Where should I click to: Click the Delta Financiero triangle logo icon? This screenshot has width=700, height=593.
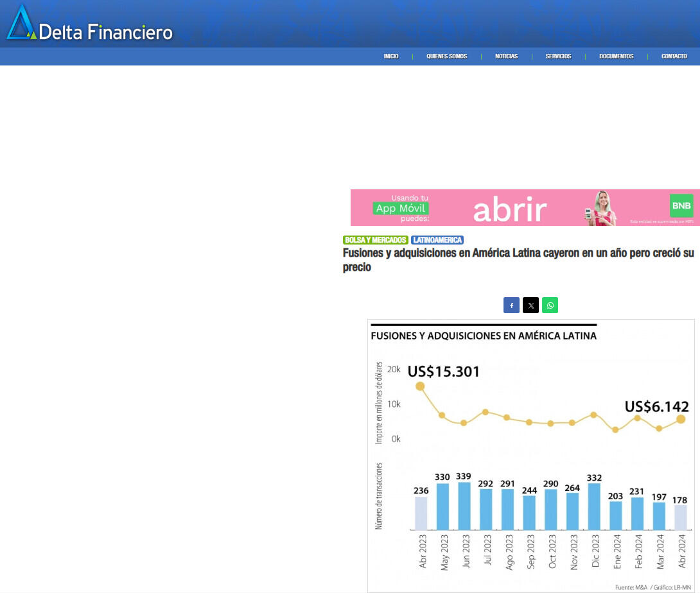click(x=21, y=24)
